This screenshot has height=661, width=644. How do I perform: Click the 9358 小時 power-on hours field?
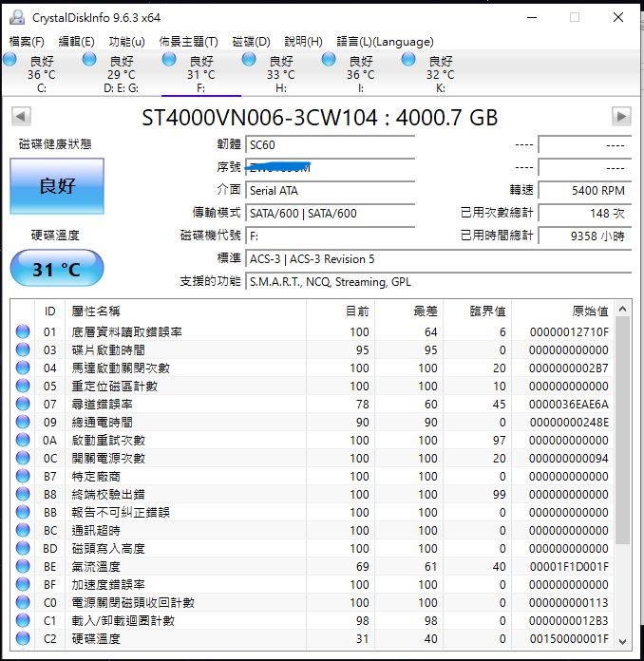click(585, 236)
